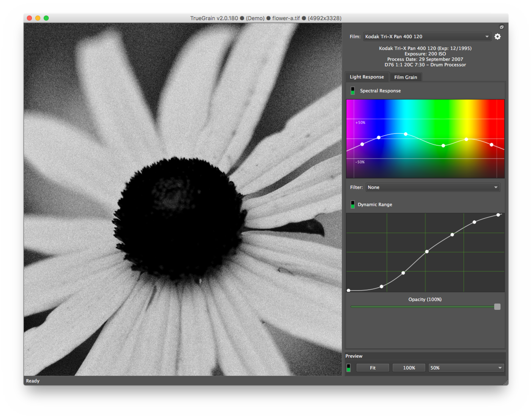Open the Film dropdown Kodak Tri-X Pan
The image size is (532, 419).
pos(427,37)
